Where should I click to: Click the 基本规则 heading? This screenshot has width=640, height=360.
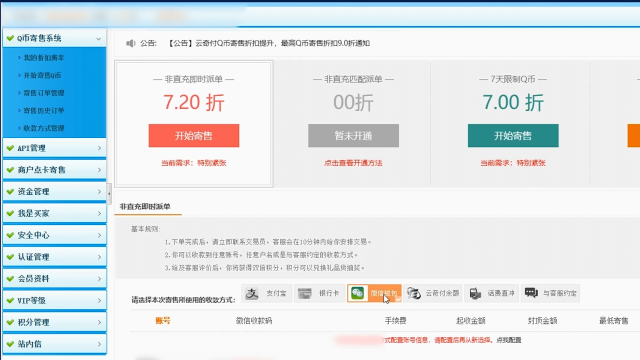coord(145,229)
